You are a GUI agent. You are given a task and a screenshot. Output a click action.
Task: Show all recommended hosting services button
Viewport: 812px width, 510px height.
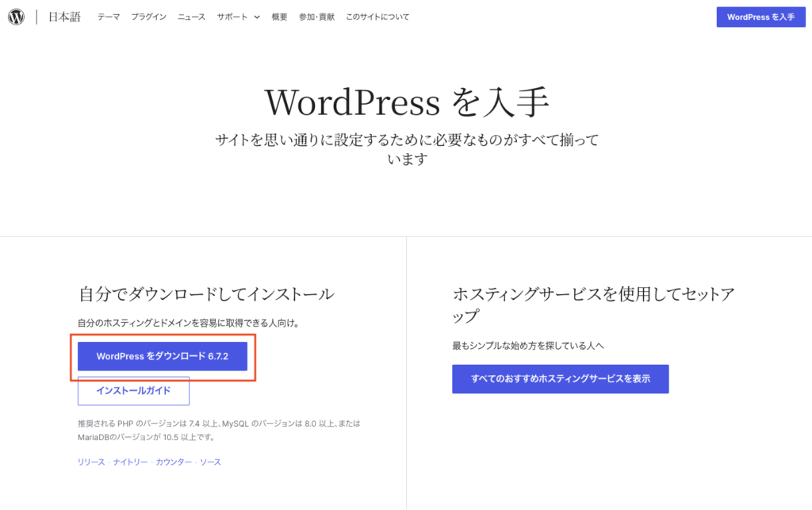point(560,379)
